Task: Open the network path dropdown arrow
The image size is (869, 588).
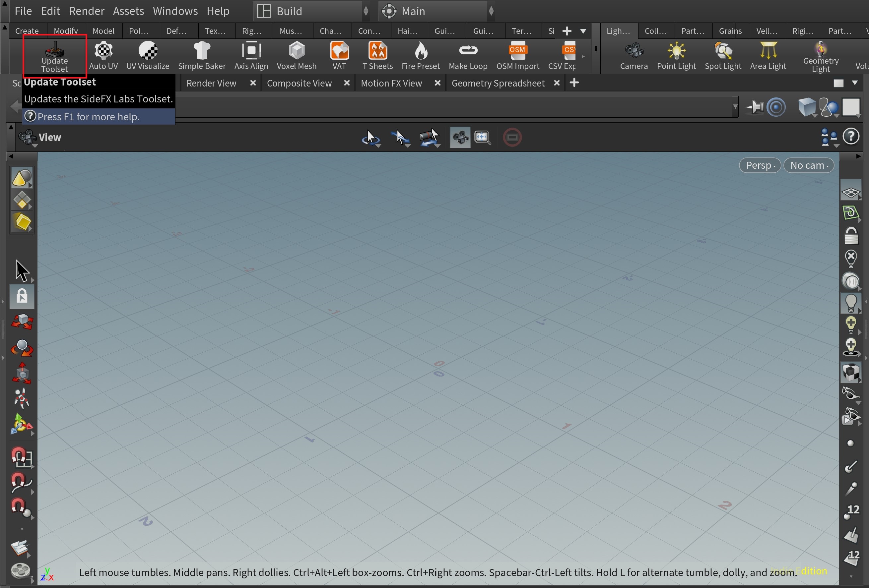Action: 735,107
